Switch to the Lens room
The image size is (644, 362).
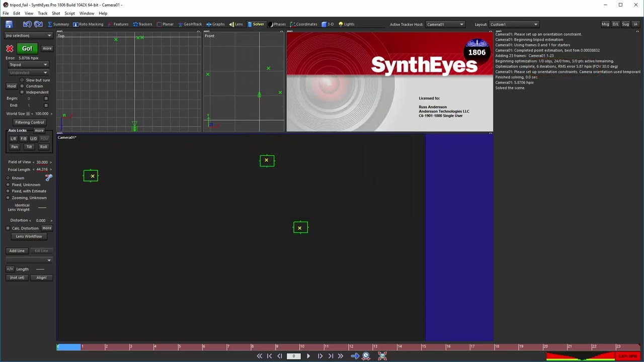click(236, 24)
